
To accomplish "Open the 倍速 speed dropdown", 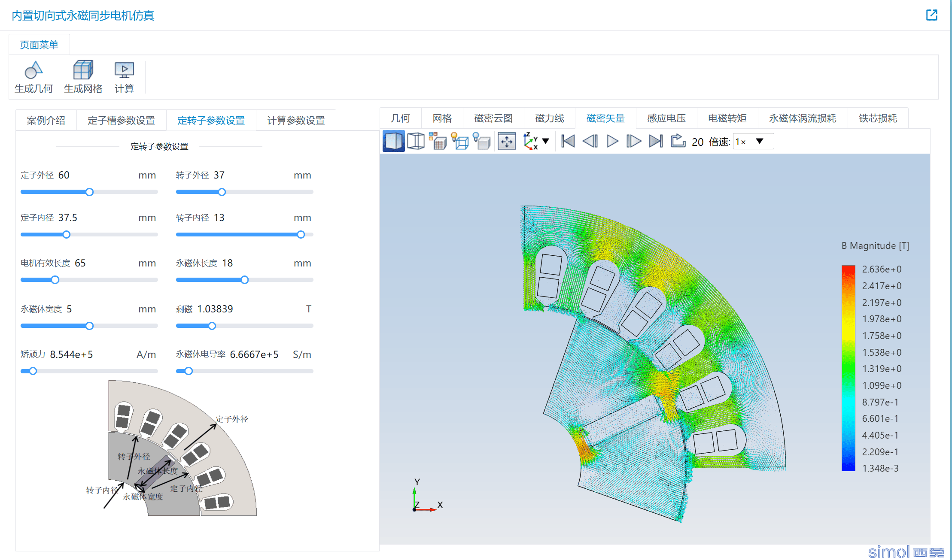I will coord(754,142).
